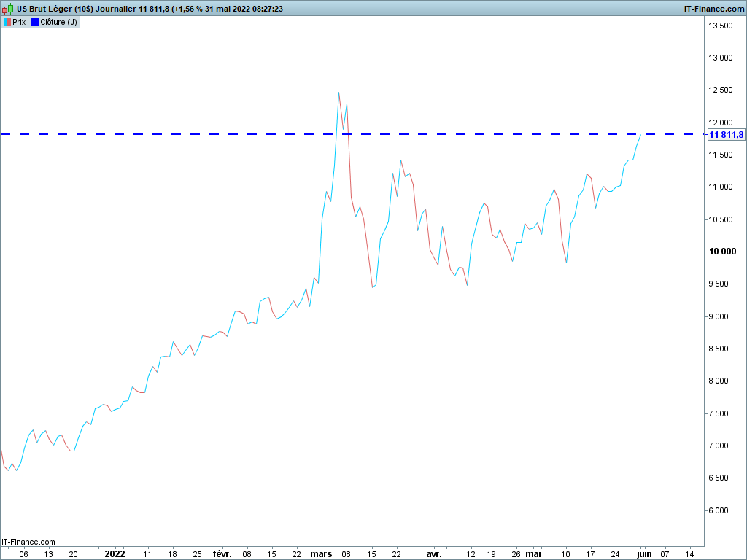Screen dimensions: 747x560
Task: Click the IT-Finance.com text at bottom left
Action: pos(28,542)
